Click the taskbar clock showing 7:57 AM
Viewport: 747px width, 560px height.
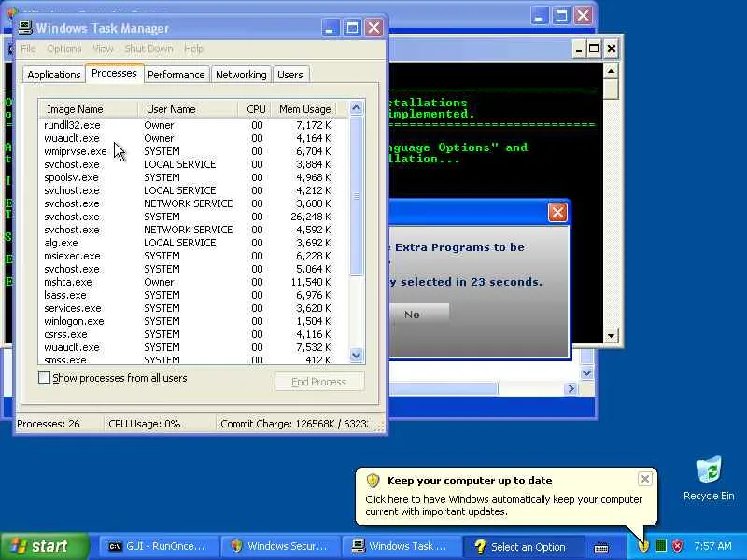point(712,546)
